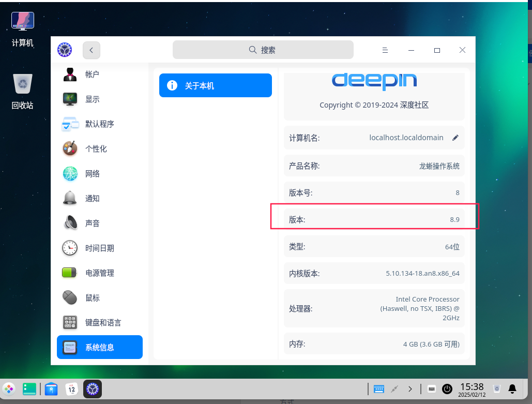Image resolution: width=532 pixels, height=404 pixels.
Task: Click the 搜索 search field
Action: [263, 50]
